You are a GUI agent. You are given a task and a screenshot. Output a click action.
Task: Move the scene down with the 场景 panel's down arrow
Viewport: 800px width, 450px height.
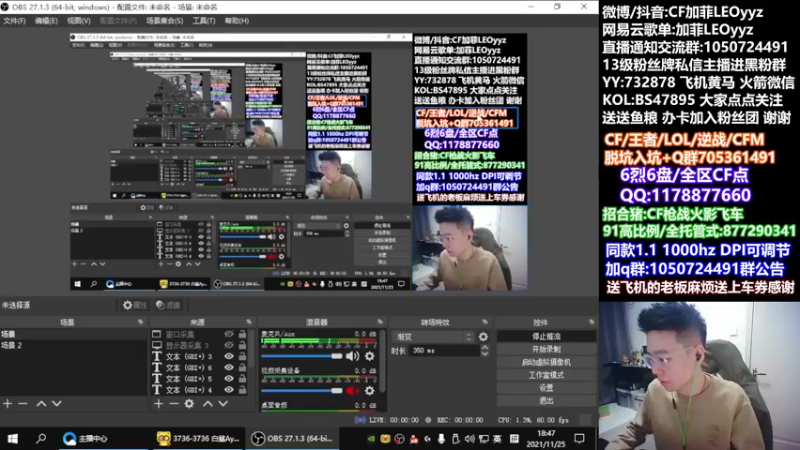57,404
